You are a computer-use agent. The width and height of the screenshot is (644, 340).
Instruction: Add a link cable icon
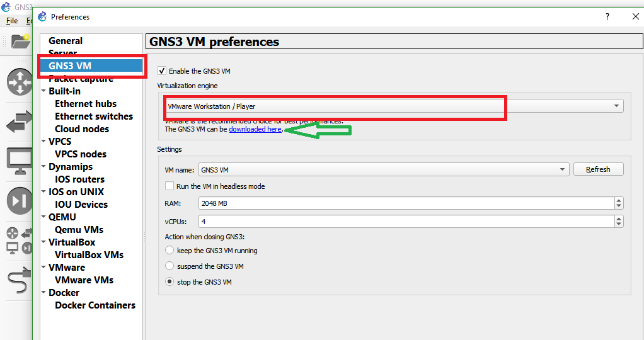tap(20, 280)
